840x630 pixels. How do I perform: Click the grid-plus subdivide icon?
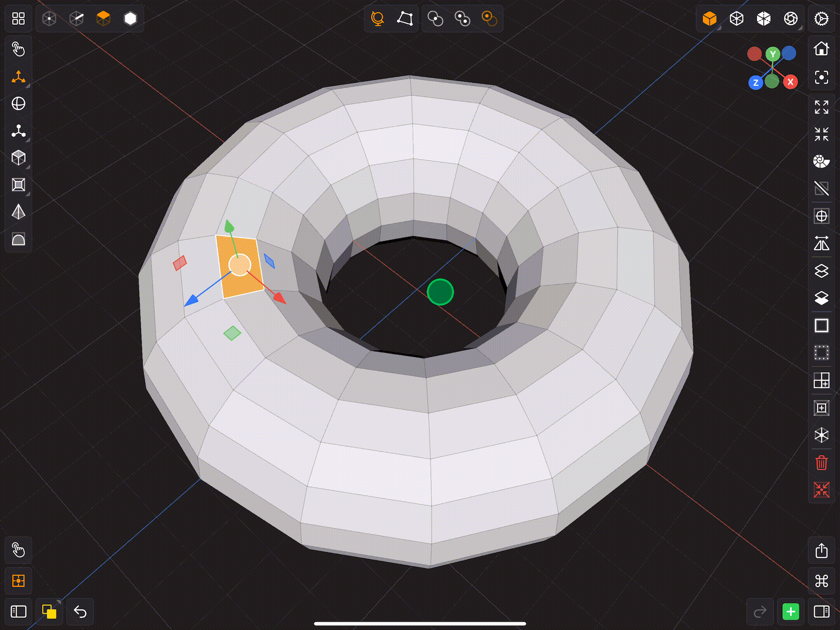(x=822, y=380)
